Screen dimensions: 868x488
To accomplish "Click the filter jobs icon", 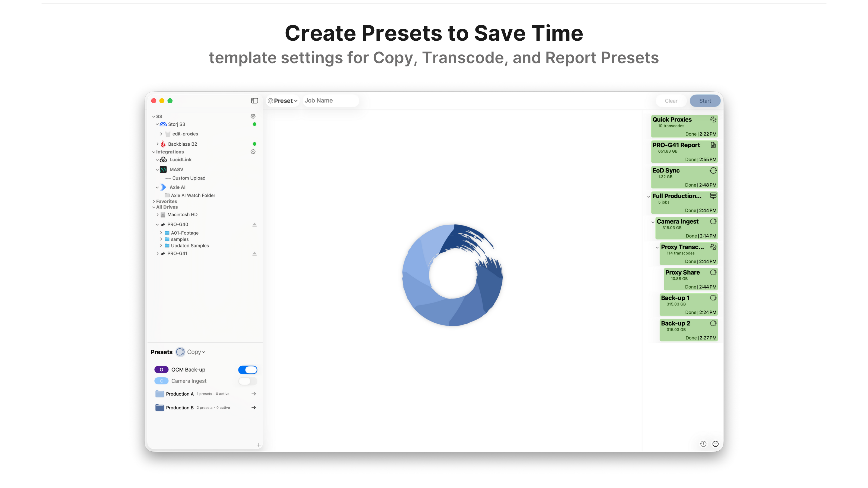I will coord(715,444).
